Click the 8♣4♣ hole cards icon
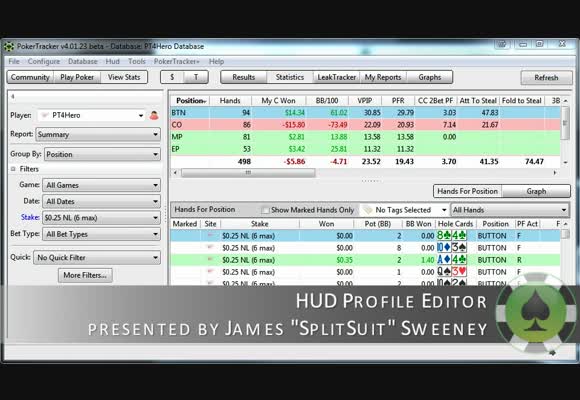The image size is (580, 400). (x=451, y=236)
